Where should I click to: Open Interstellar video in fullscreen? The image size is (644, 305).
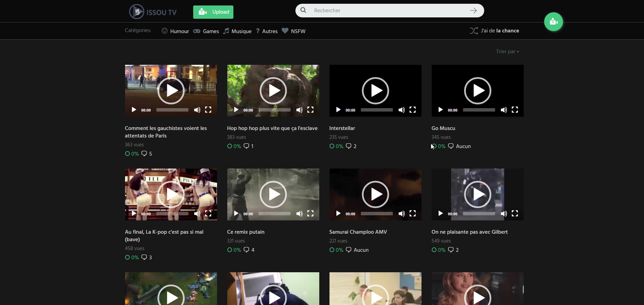coord(413,110)
